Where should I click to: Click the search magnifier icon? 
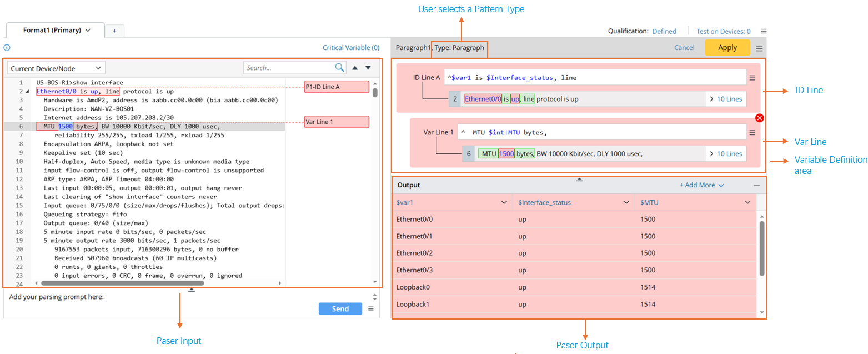[x=340, y=68]
